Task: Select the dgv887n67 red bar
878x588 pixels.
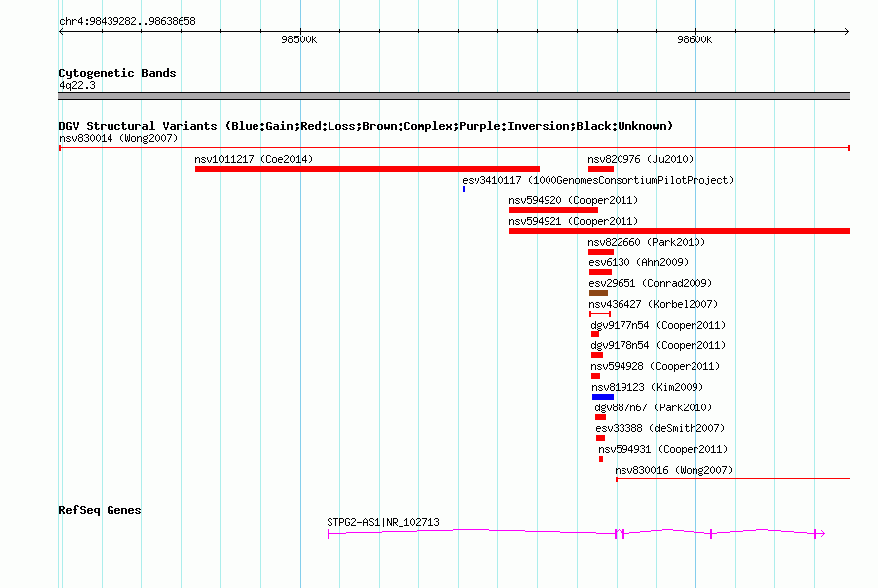Action: click(x=600, y=417)
